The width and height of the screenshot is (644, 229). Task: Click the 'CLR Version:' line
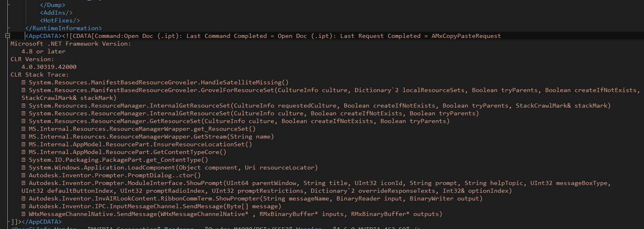pyautogui.click(x=32, y=59)
